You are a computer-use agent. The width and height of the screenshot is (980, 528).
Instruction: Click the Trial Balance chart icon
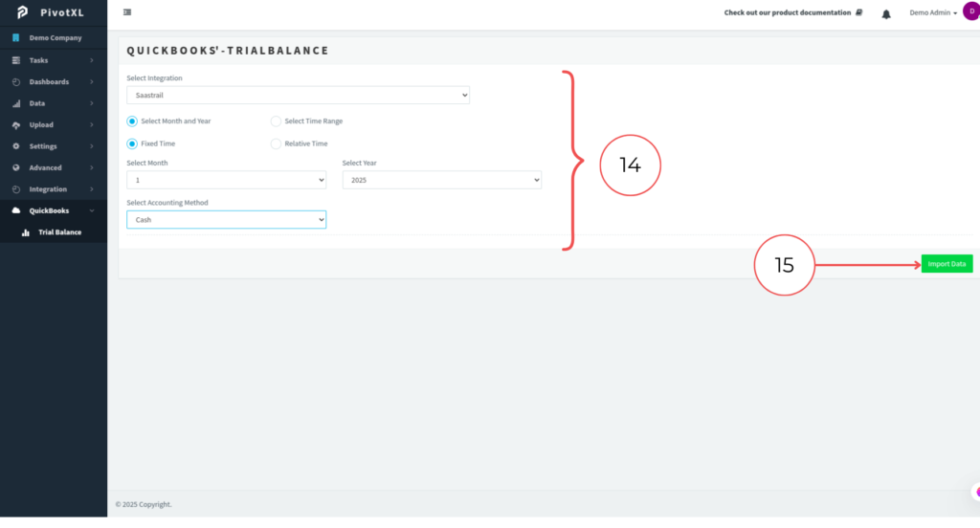pos(26,232)
